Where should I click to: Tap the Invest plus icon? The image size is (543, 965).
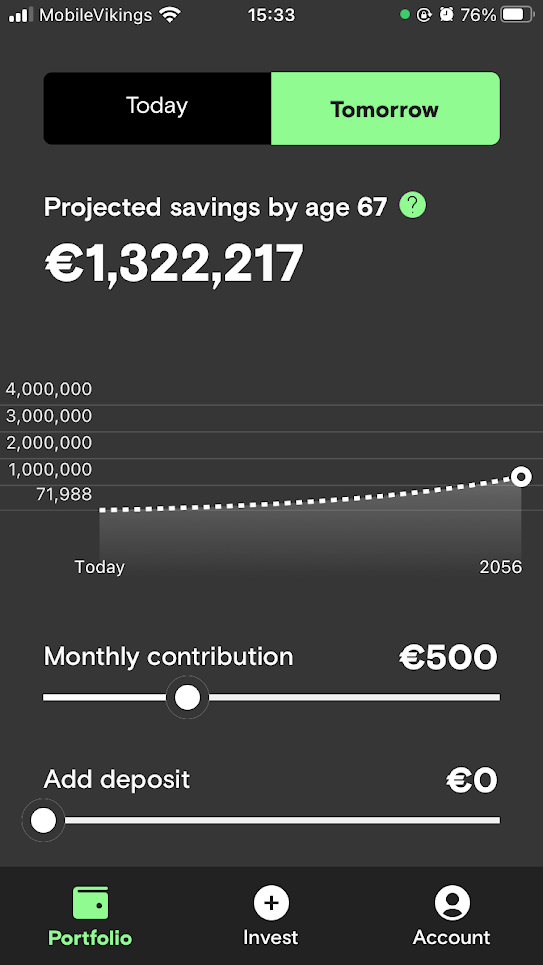click(x=271, y=902)
